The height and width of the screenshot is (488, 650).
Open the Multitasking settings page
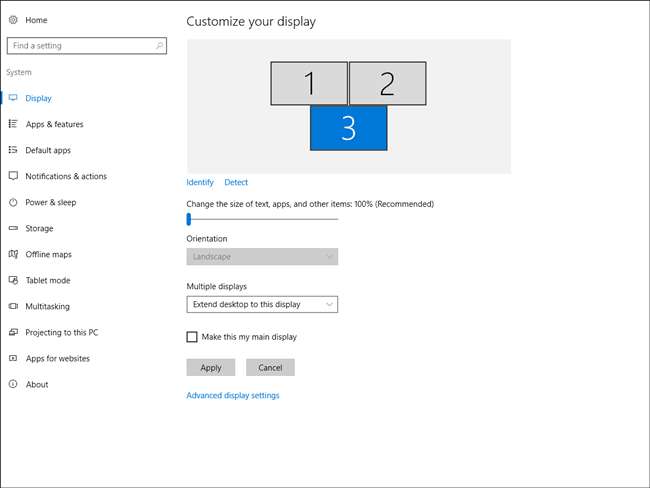coord(47,306)
